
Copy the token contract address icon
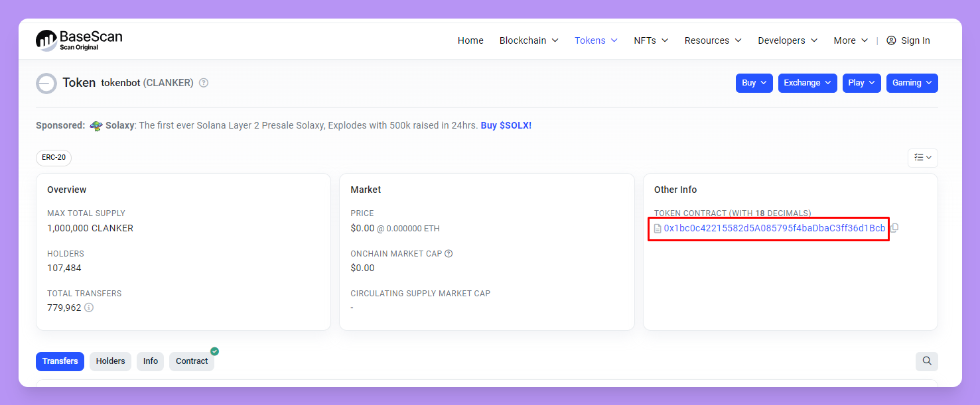(x=894, y=228)
